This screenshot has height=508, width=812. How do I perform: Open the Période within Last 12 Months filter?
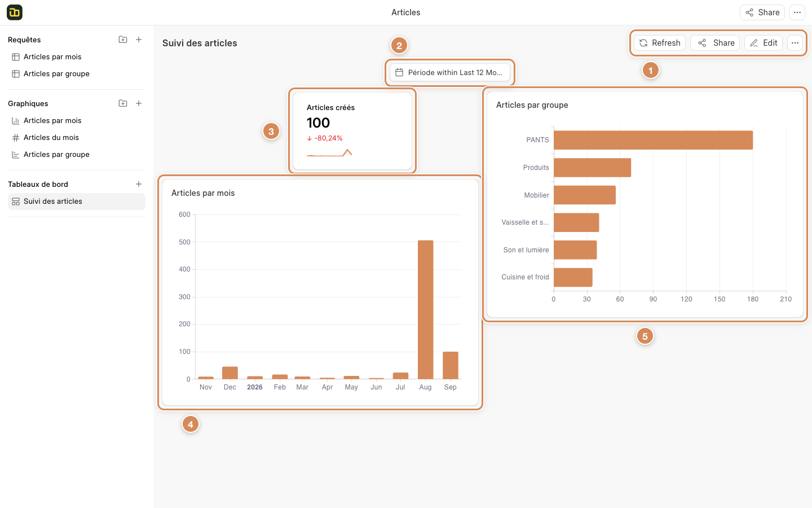pyautogui.click(x=450, y=72)
